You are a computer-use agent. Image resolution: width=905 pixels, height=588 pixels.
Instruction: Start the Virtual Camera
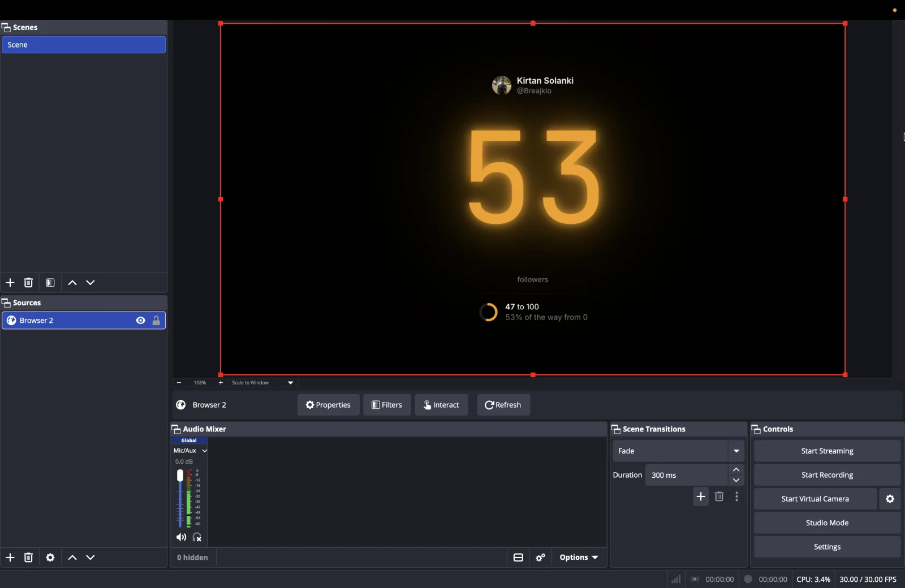tap(815, 499)
